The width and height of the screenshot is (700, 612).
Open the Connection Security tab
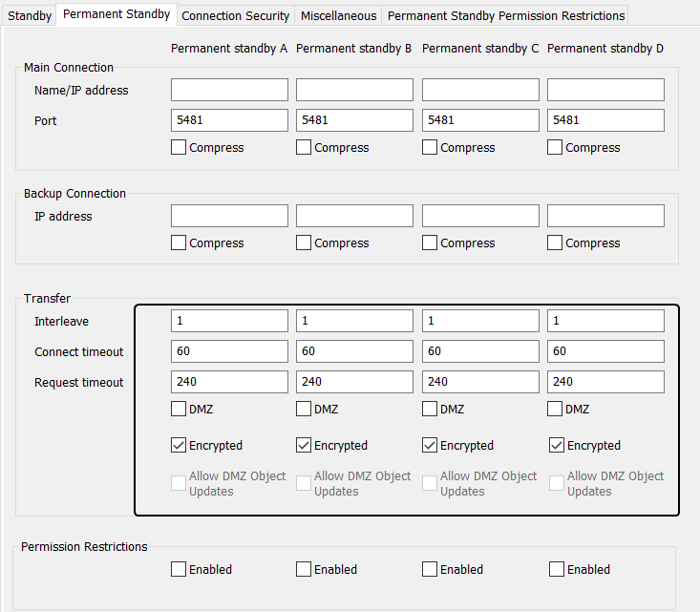235,15
